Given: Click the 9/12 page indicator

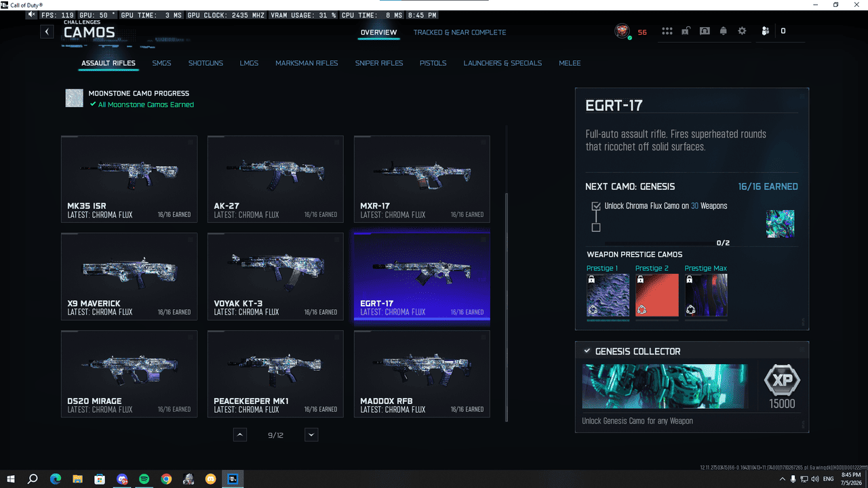Looking at the screenshot, I should click(x=275, y=435).
